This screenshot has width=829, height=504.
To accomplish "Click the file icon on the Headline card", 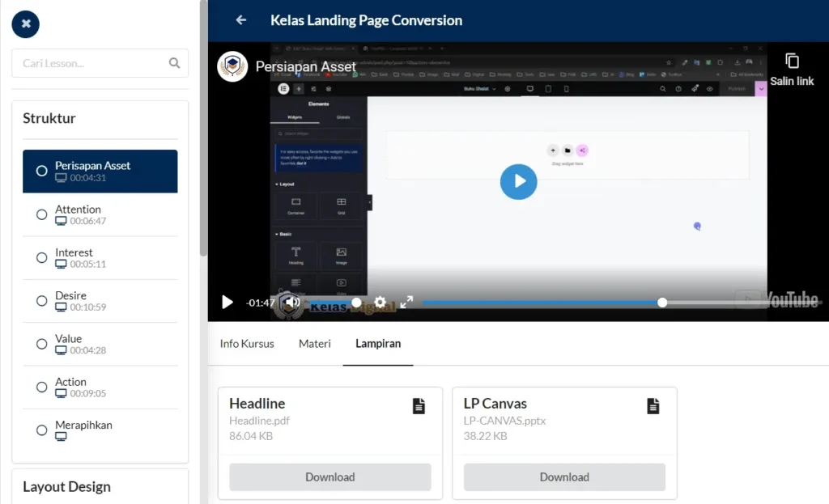I will point(419,406).
